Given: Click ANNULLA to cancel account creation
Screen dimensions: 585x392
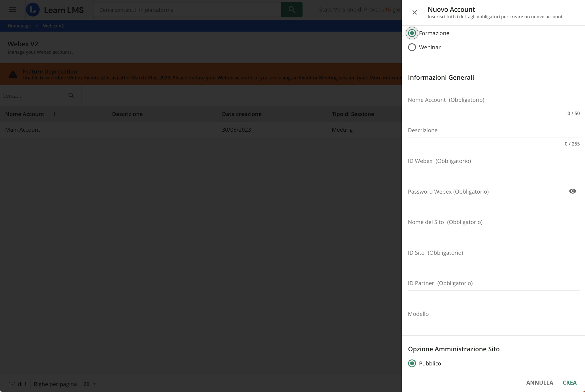Looking at the screenshot, I should (540, 382).
